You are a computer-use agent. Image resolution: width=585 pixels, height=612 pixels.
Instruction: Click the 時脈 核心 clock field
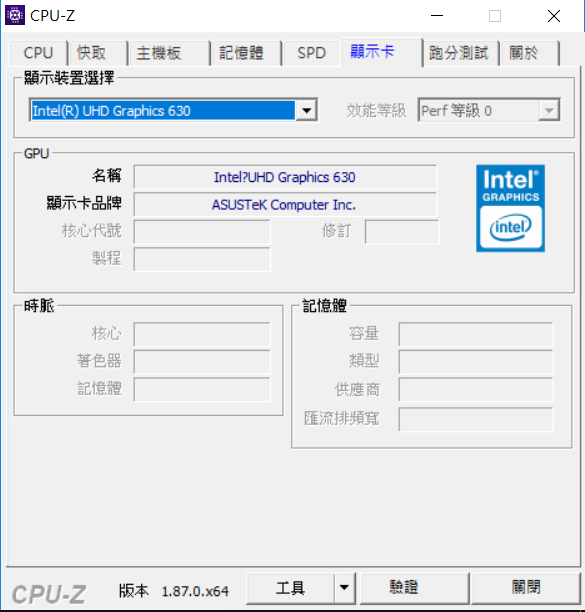click(202, 334)
